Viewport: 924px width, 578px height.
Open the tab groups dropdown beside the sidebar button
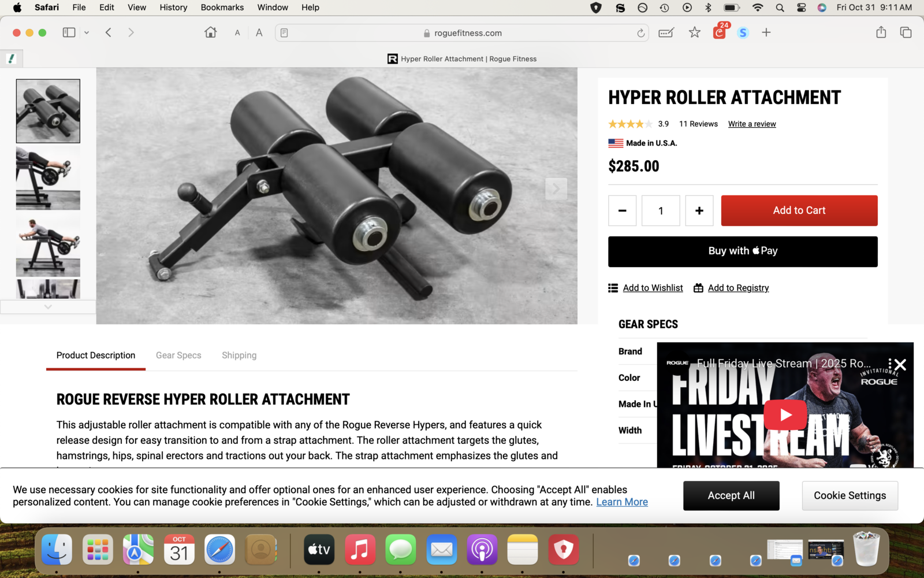(87, 32)
